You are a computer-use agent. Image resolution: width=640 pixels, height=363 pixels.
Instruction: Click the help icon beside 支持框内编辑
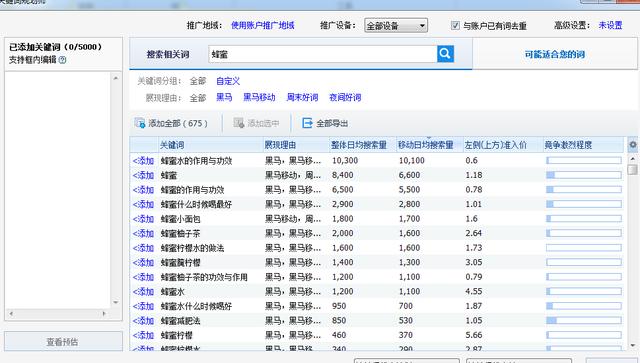tap(62, 60)
